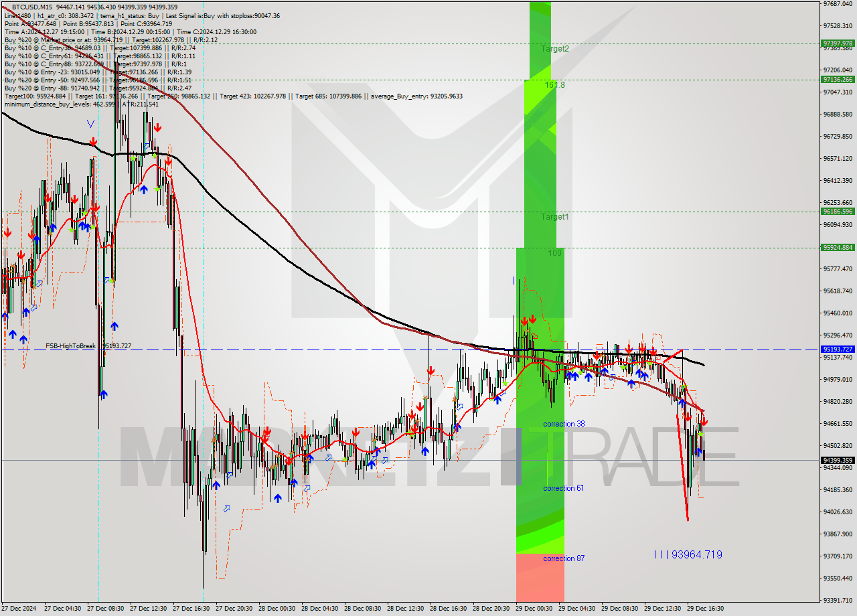
Task: Click the 'Target100: 95924.884' summary line
Action: [x=233, y=96]
